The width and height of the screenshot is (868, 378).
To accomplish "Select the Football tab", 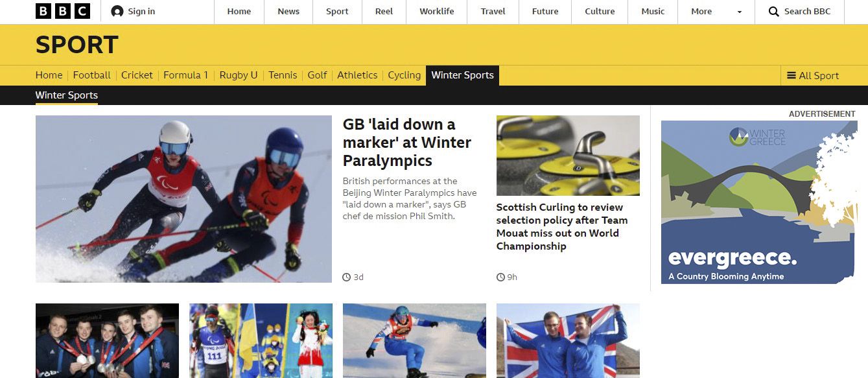I will [x=92, y=75].
